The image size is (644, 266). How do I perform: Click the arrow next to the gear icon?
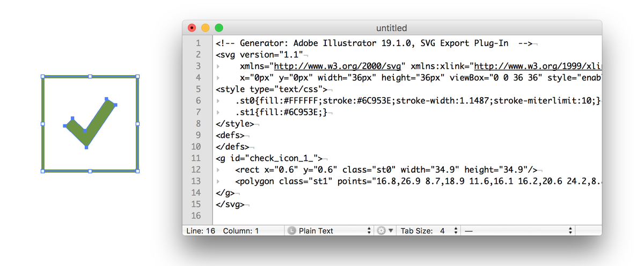pyautogui.click(x=391, y=231)
